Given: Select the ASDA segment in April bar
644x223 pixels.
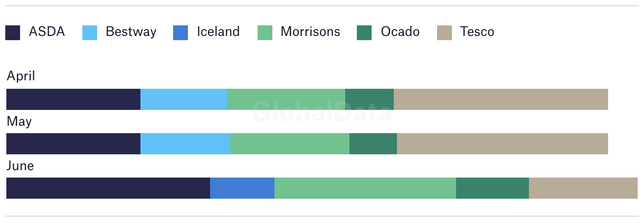Looking at the screenshot, I should [73, 99].
